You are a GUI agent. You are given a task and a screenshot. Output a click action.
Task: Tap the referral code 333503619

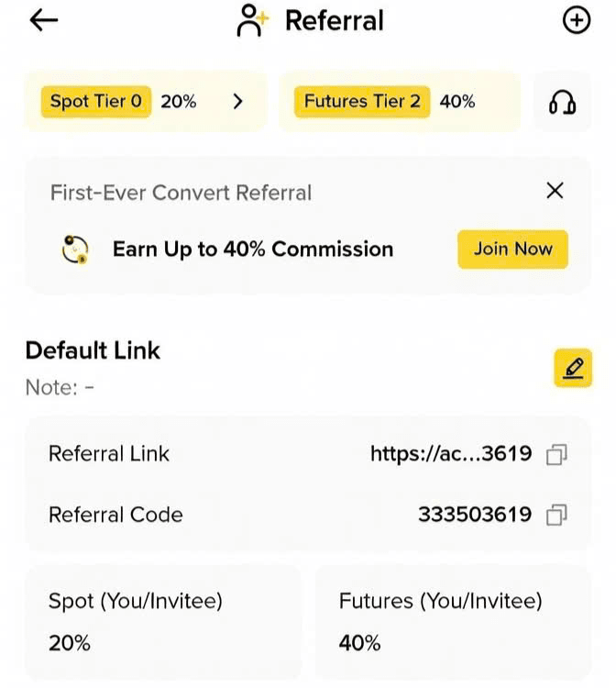(x=474, y=515)
